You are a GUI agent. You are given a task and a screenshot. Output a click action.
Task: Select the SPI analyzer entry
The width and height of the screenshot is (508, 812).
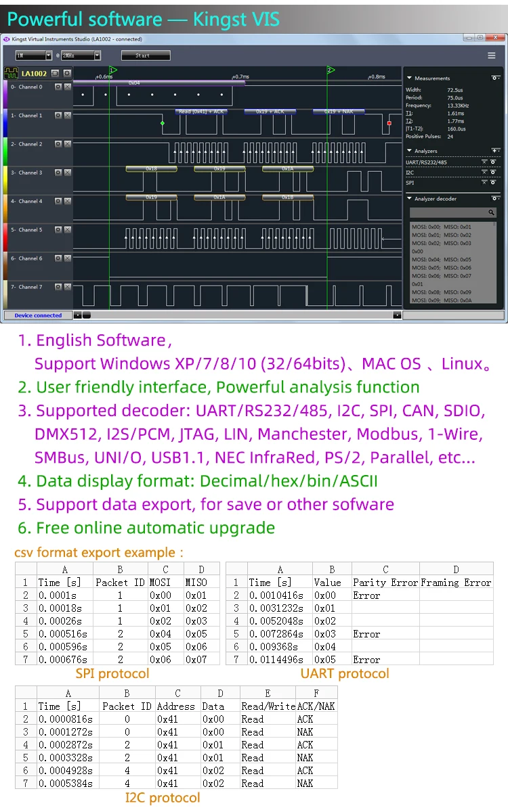click(410, 183)
